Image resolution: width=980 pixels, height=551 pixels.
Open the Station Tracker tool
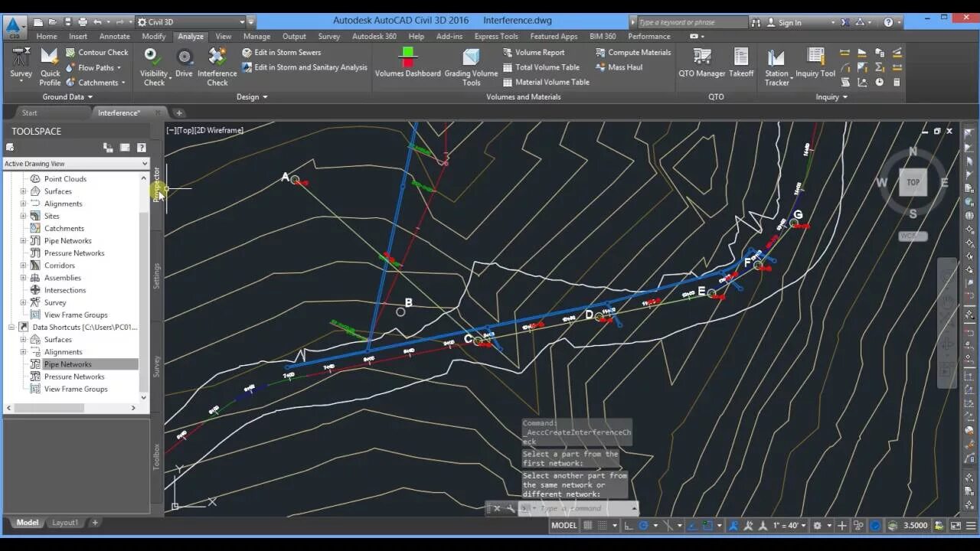(776, 66)
